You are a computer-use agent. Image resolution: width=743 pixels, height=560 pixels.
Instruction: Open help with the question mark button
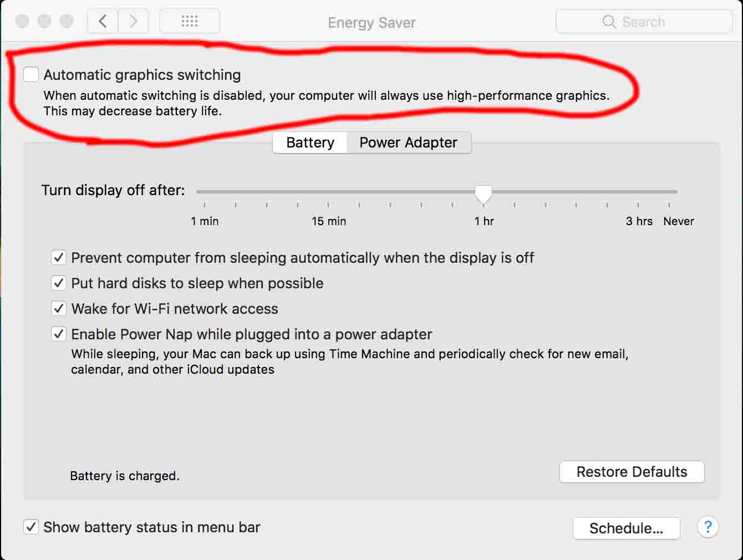point(708,527)
